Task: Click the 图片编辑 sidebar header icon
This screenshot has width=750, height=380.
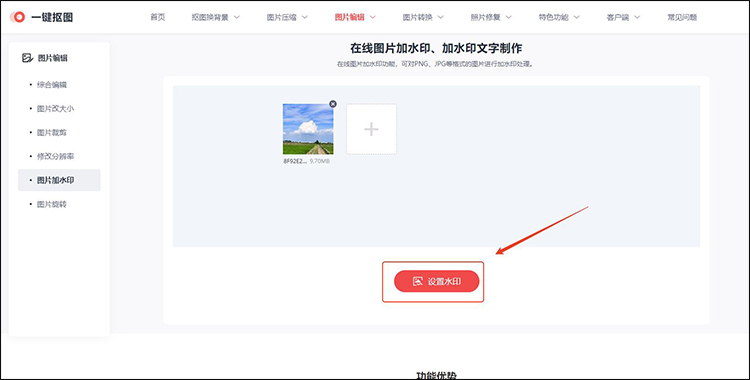Action: (27, 58)
